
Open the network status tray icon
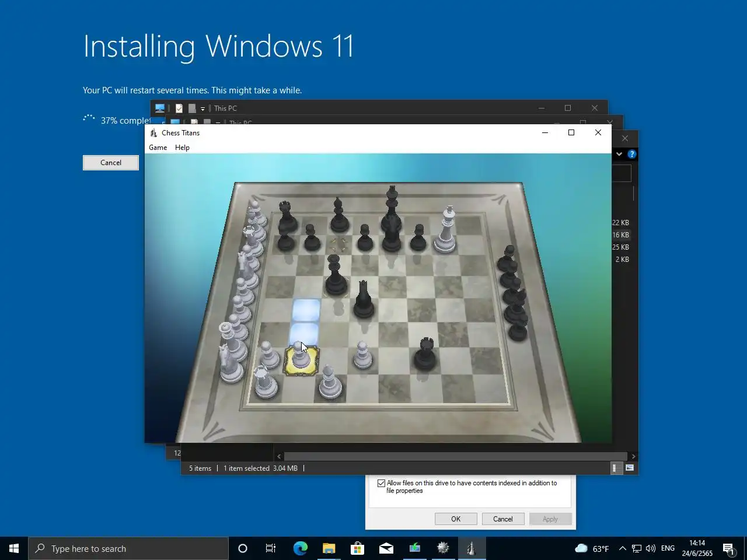(x=637, y=548)
